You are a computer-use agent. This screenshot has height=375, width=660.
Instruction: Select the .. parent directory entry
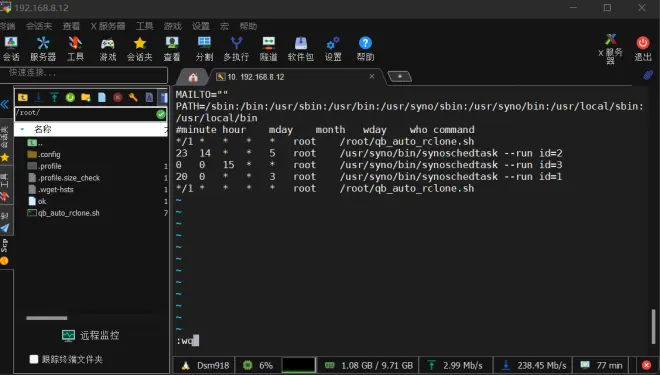click(35, 143)
